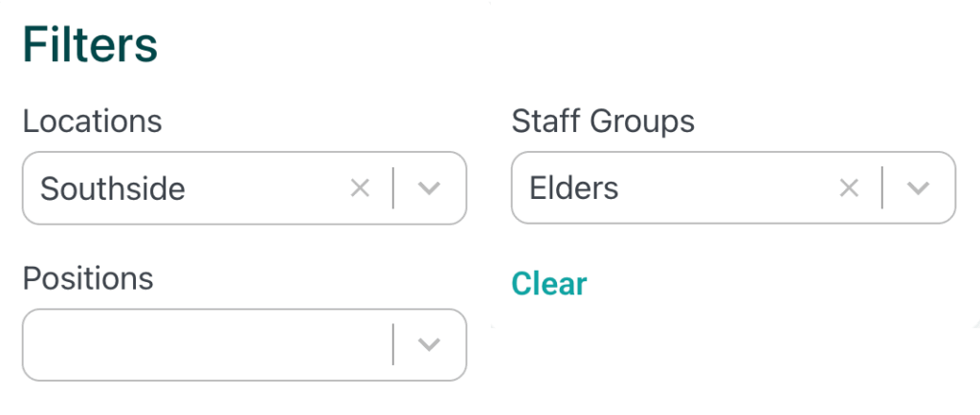Remove the Southside location selection
The image size is (980, 415).
point(360,188)
